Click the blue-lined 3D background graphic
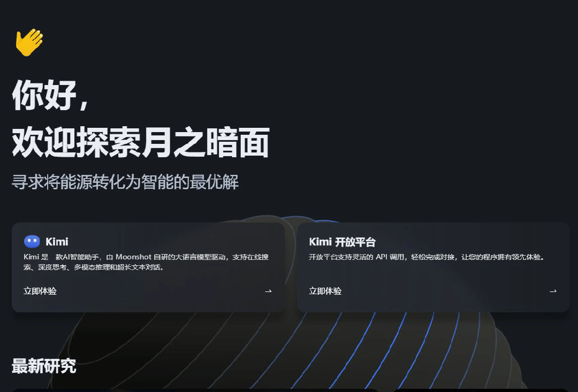 (x=375, y=348)
